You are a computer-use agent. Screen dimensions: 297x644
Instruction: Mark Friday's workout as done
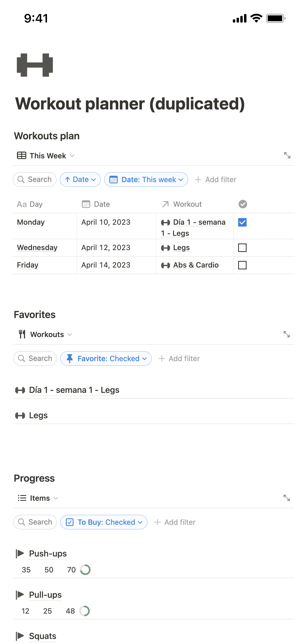[242, 265]
